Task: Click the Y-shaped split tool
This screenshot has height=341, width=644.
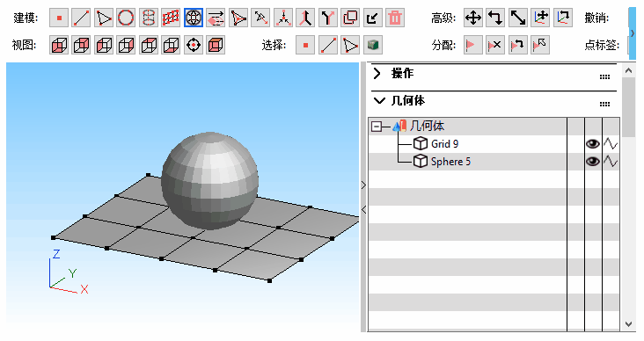Action: tap(328, 18)
